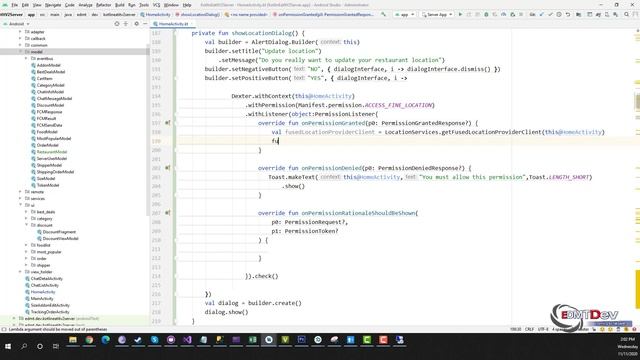Select the HomeActivity.kt editor tab
The height and width of the screenshot is (360, 640).
click(173, 24)
